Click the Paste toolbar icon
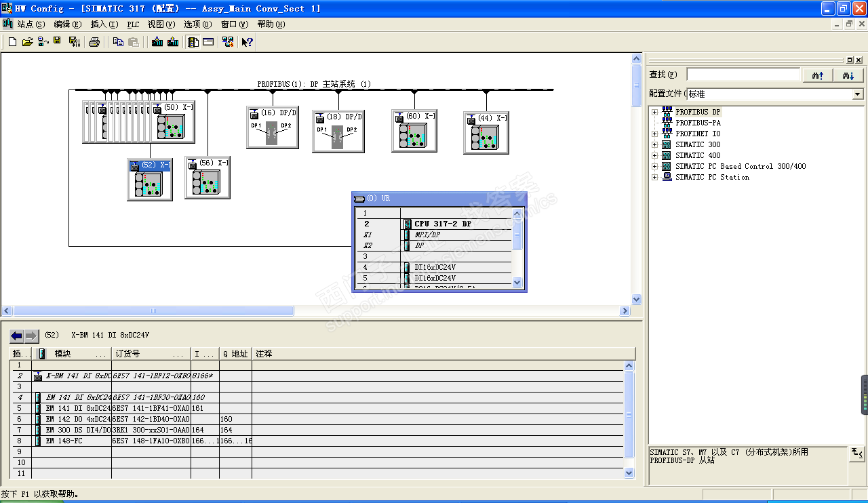The width and height of the screenshot is (868, 503). 134,42
